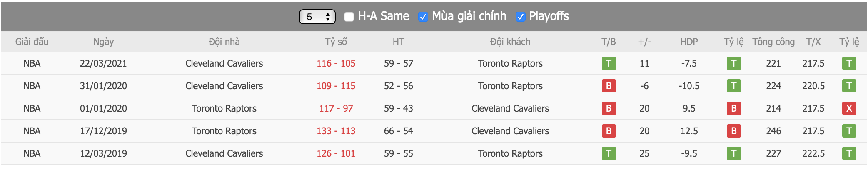The height and width of the screenshot is (170, 868).
Task: Click the 126 - 101 score
Action: point(336,153)
